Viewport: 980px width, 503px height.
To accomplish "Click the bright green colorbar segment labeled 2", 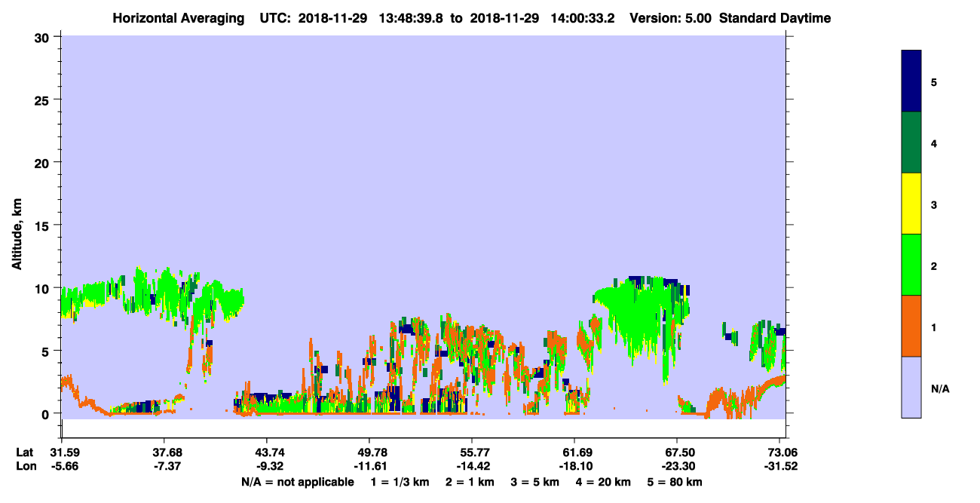I will (x=911, y=265).
